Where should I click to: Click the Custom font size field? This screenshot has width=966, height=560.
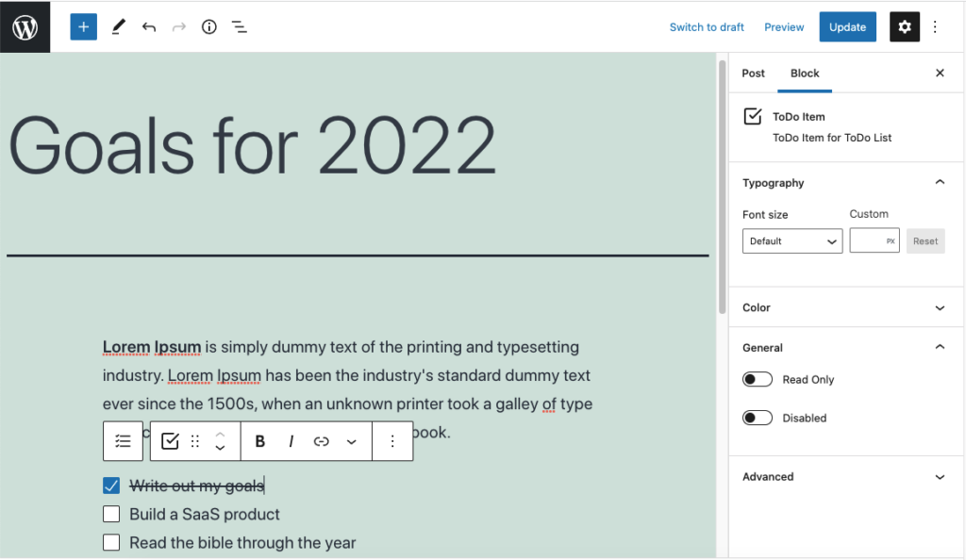click(x=874, y=240)
